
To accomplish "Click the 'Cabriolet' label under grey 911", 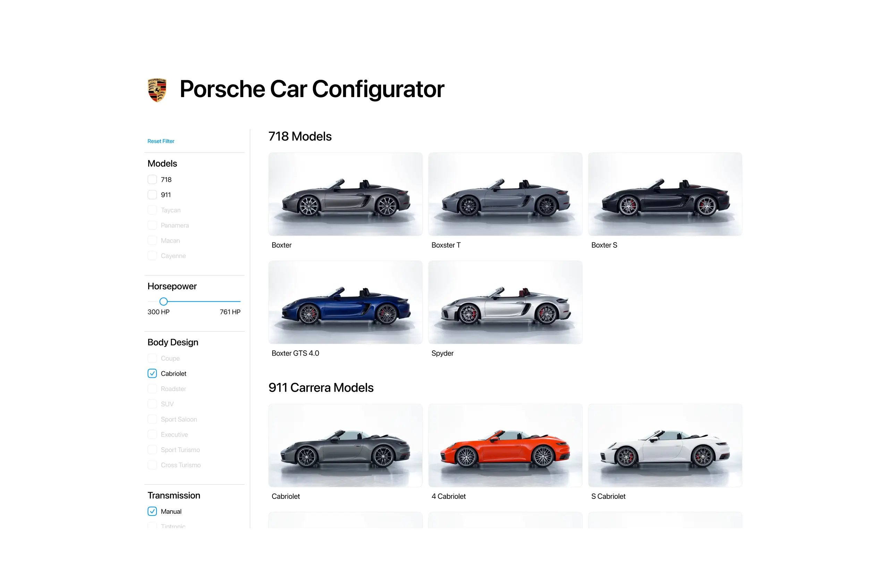I will [286, 496].
